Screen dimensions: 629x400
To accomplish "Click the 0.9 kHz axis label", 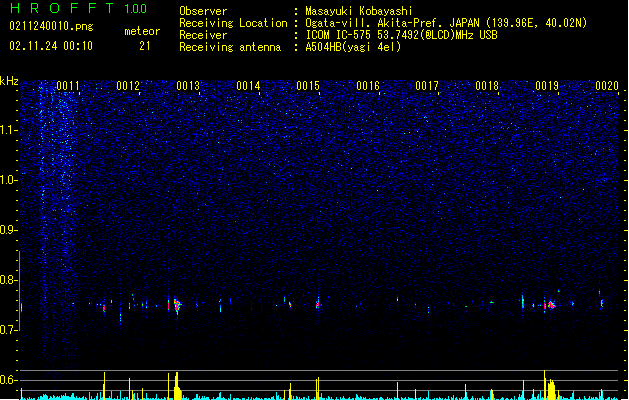I will [x=9, y=230].
